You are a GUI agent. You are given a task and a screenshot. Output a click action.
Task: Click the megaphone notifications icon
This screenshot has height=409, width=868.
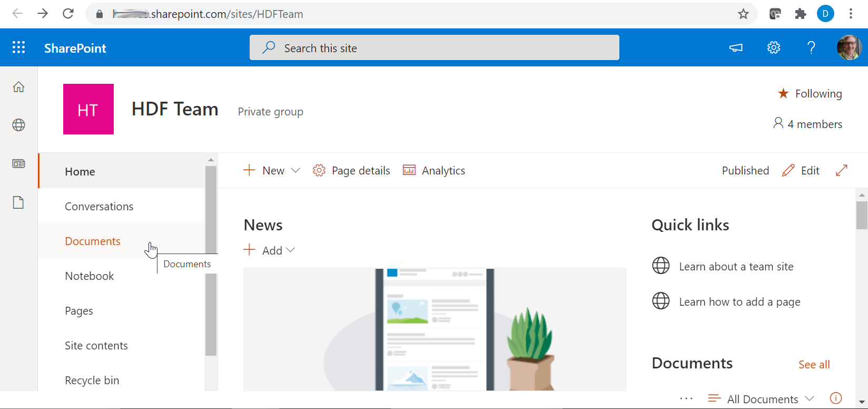(x=736, y=48)
